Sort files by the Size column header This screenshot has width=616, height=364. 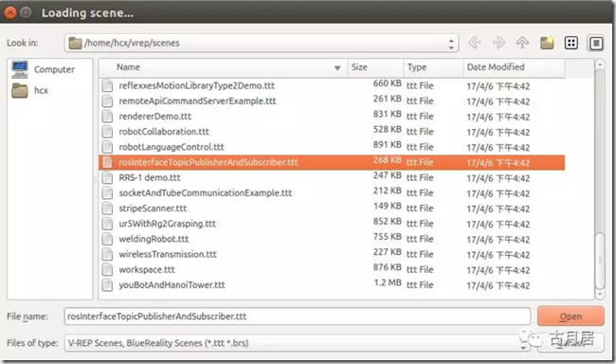click(x=375, y=67)
